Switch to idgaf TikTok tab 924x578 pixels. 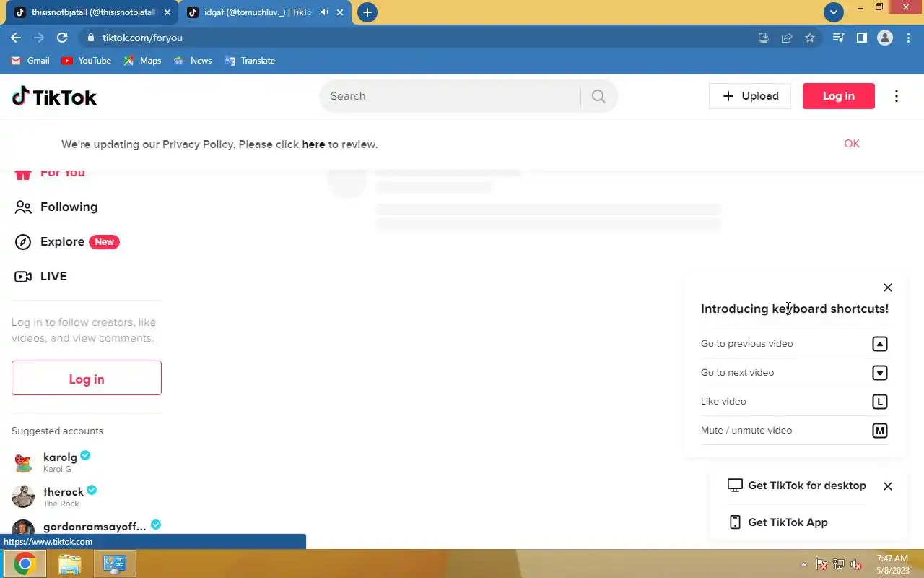pos(266,12)
